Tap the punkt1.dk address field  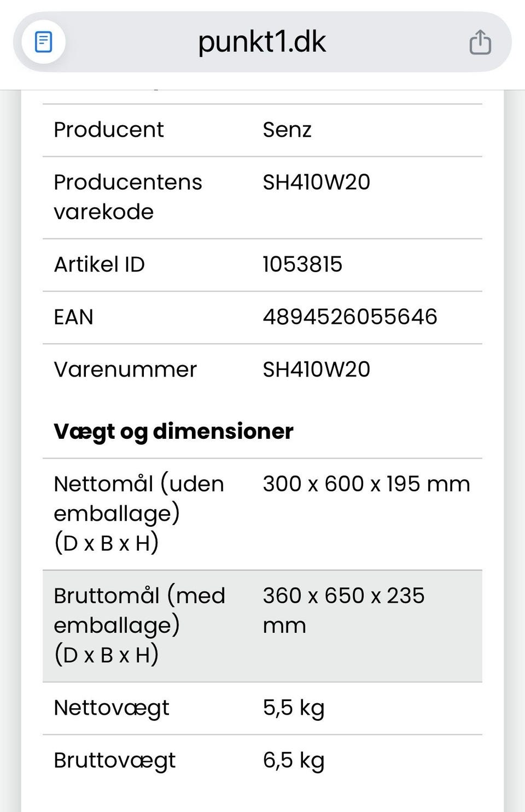pyautogui.click(x=261, y=42)
